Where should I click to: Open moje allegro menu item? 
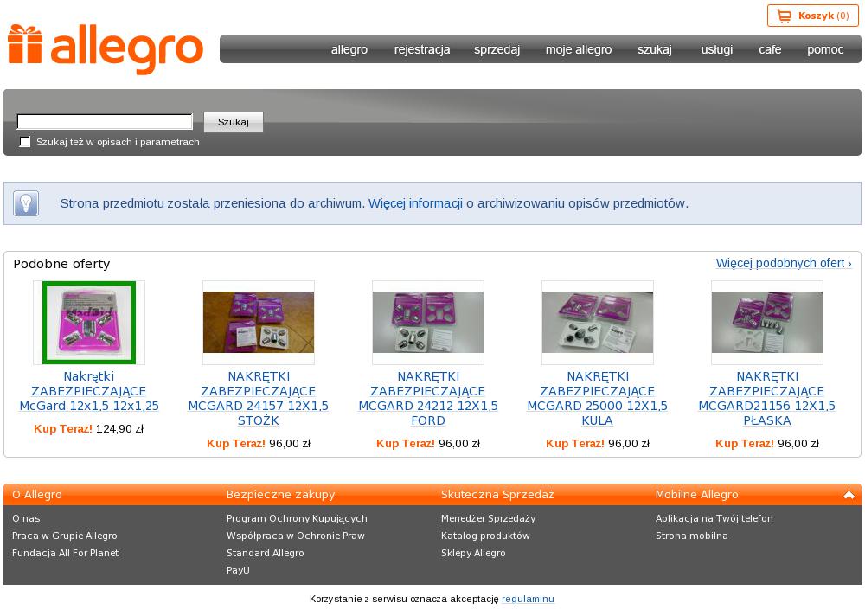click(x=578, y=49)
